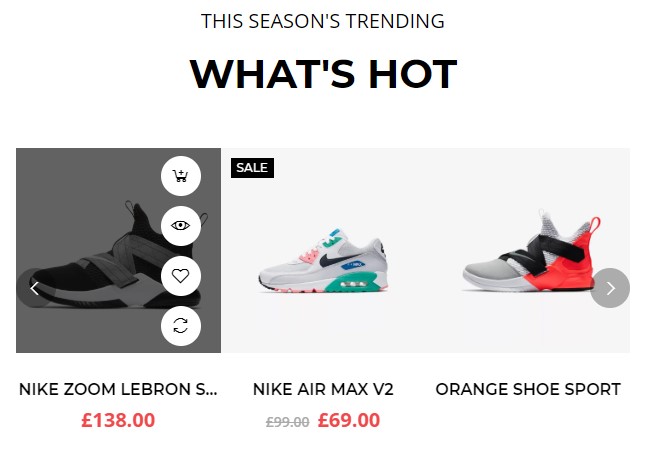Go to previous carousel slide
The height and width of the screenshot is (467, 647).
(34, 288)
